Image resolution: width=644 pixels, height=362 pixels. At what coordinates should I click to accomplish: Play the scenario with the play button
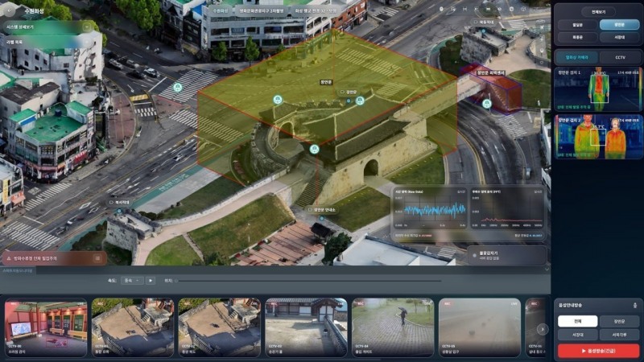151,280
